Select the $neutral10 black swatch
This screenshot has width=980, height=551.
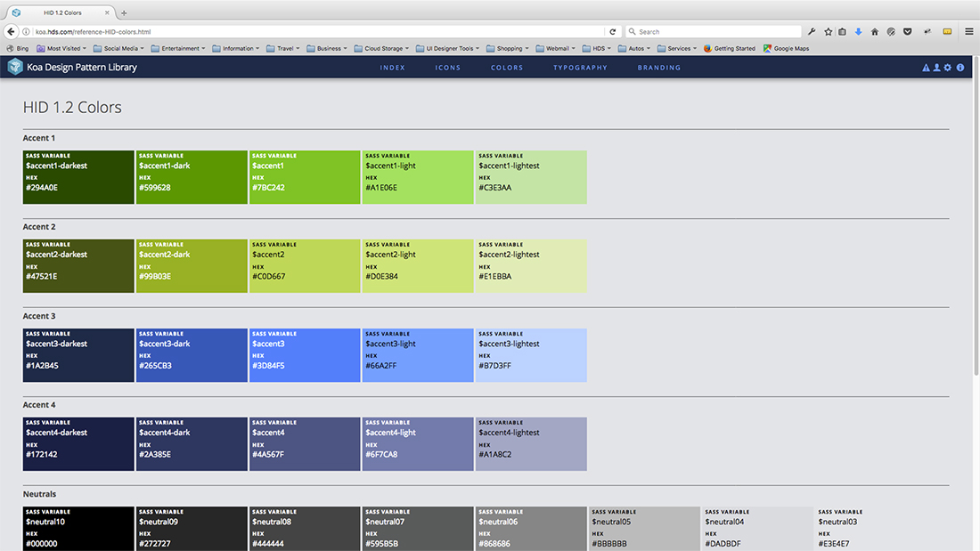[78, 529]
